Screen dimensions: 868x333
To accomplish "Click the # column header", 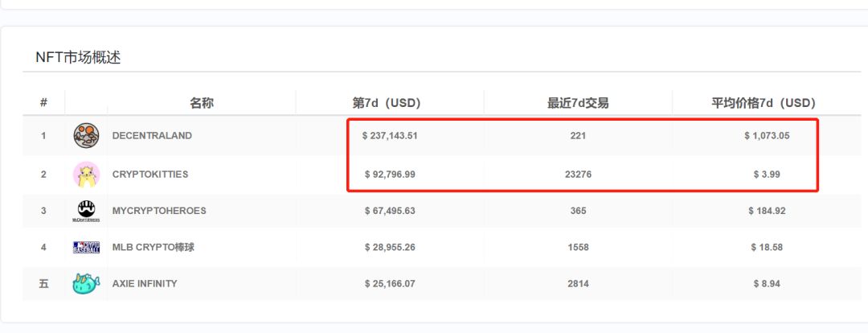I will click(x=43, y=102).
